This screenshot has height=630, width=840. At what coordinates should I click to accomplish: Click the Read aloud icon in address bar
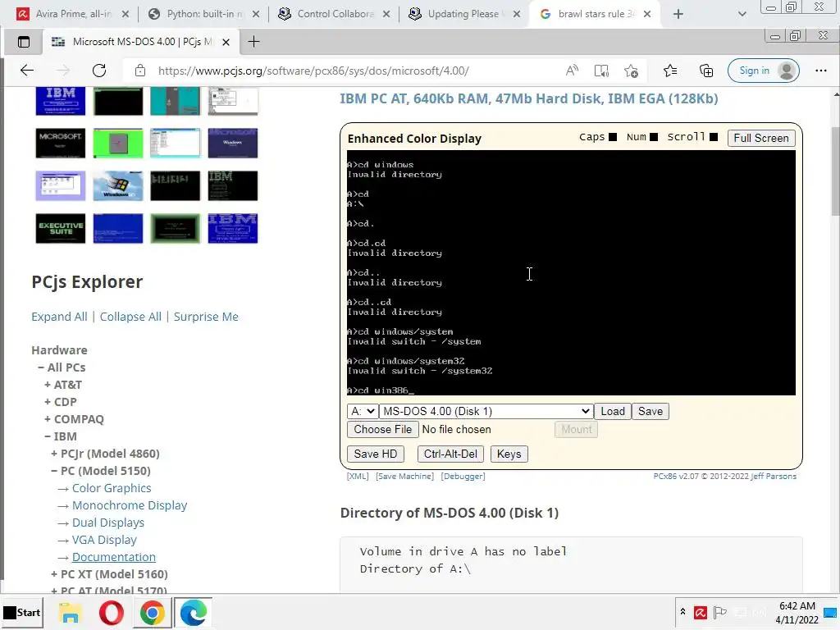[x=572, y=71]
